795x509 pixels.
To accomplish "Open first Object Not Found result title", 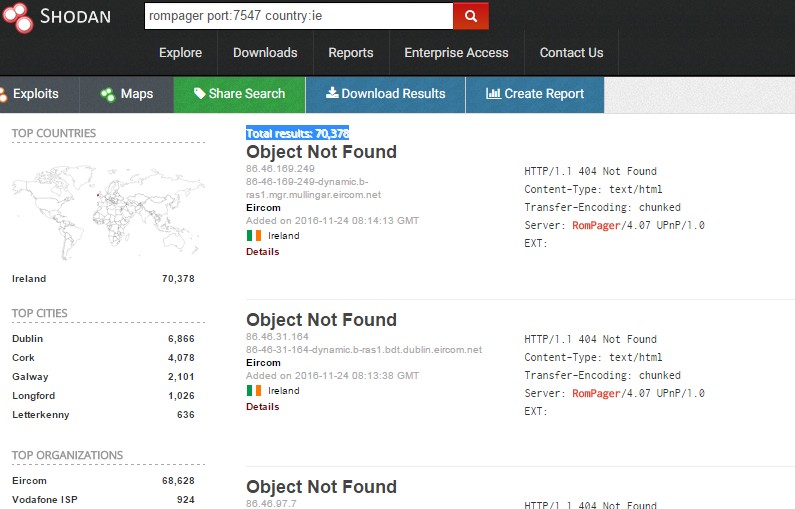I will click(321, 152).
